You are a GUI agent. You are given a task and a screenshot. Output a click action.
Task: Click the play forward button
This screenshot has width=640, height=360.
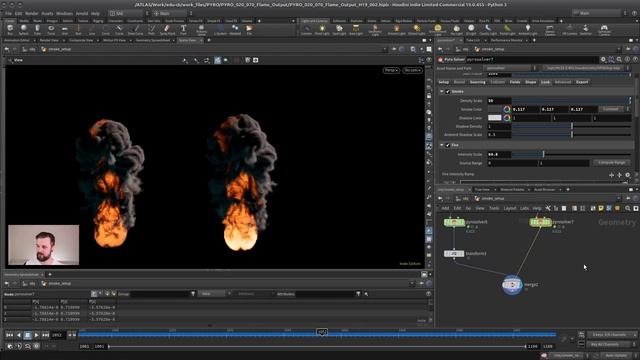click(x=36, y=335)
